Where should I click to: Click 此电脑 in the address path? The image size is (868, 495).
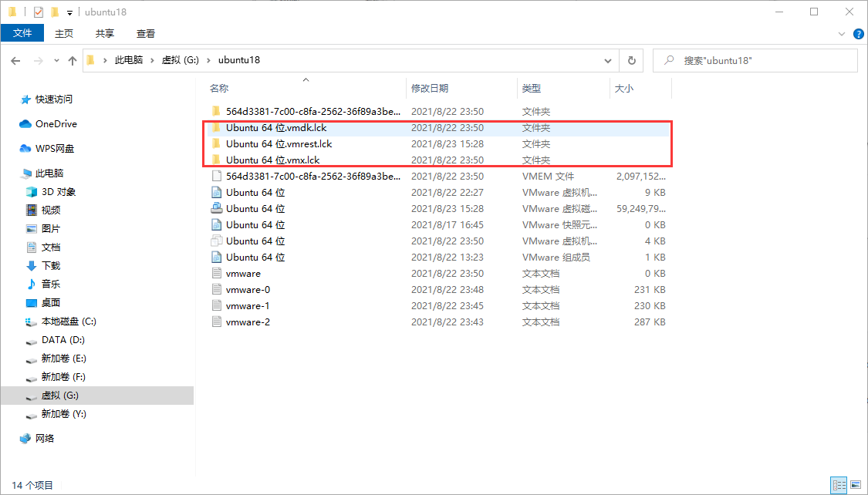click(129, 59)
